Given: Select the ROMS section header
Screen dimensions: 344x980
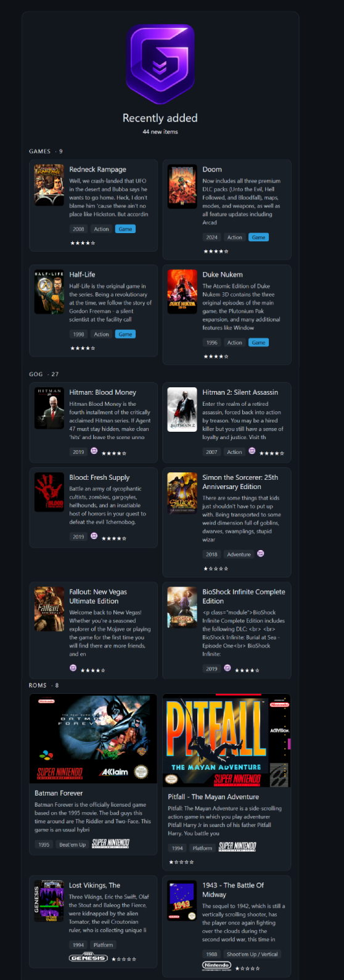Looking at the screenshot, I should click(38, 685).
